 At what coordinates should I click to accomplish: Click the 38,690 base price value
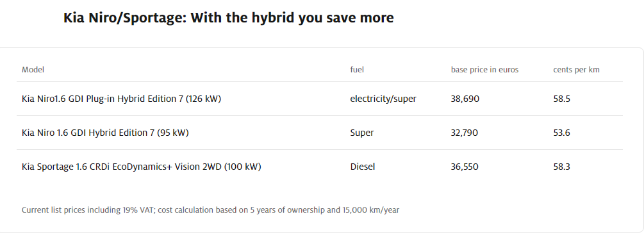(465, 99)
